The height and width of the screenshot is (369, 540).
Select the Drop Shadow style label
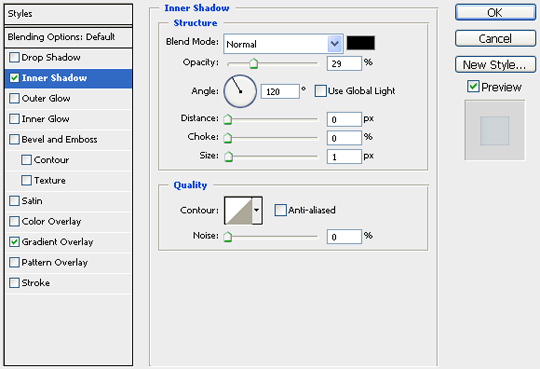(x=51, y=57)
